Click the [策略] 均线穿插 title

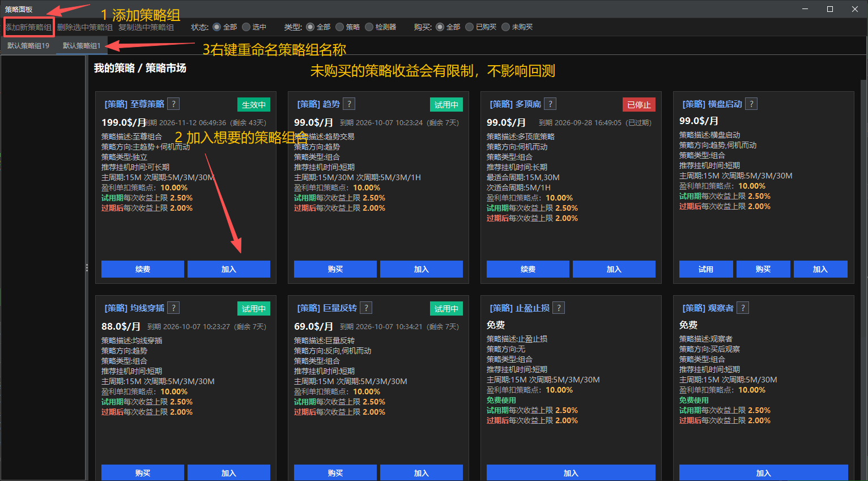click(x=134, y=308)
